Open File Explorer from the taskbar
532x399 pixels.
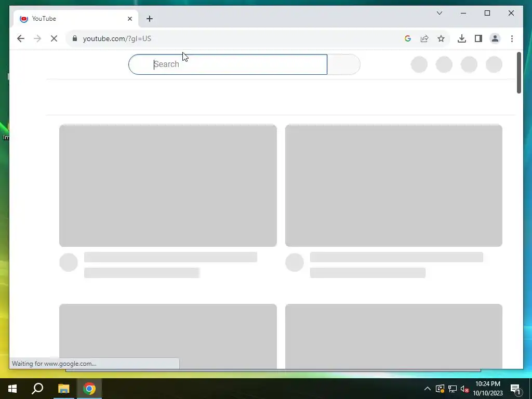coord(63,389)
